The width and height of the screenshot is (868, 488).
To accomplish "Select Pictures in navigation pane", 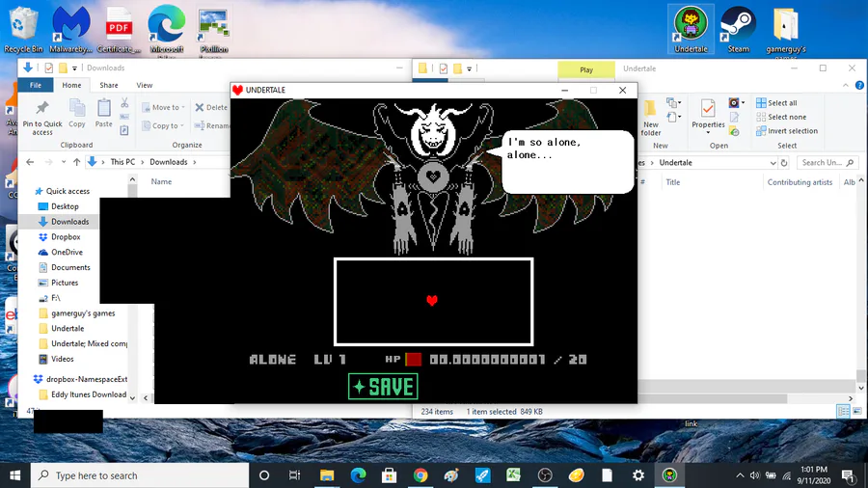I will [x=65, y=283].
